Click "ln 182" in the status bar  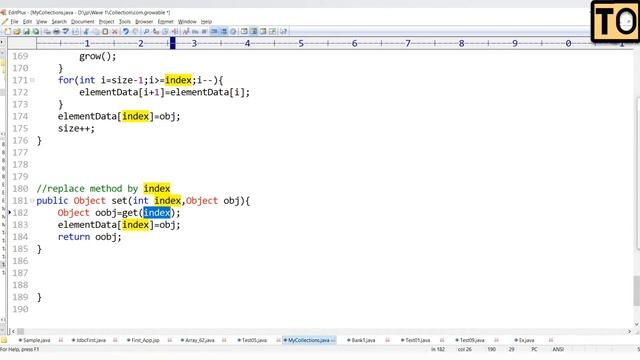coord(438,349)
